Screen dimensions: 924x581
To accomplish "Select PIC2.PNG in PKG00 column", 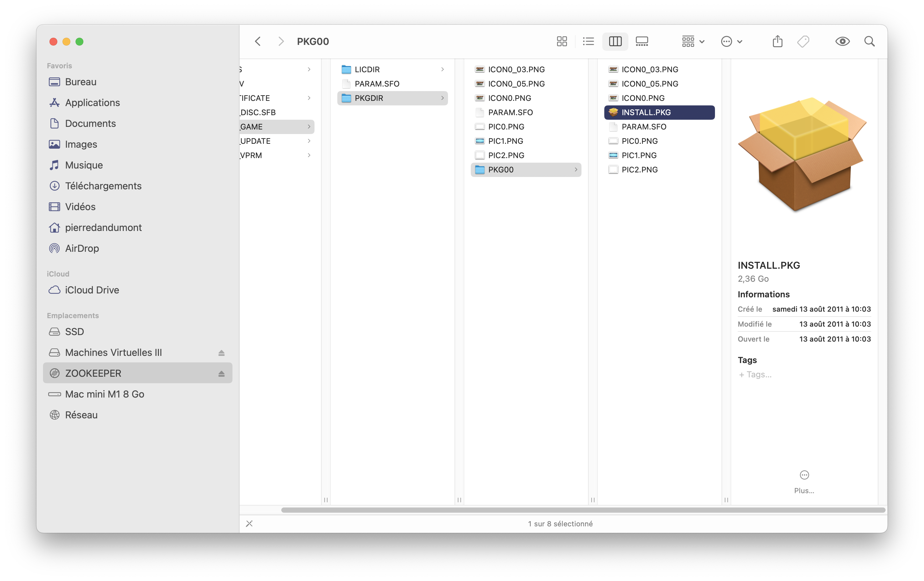I will coord(659,169).
